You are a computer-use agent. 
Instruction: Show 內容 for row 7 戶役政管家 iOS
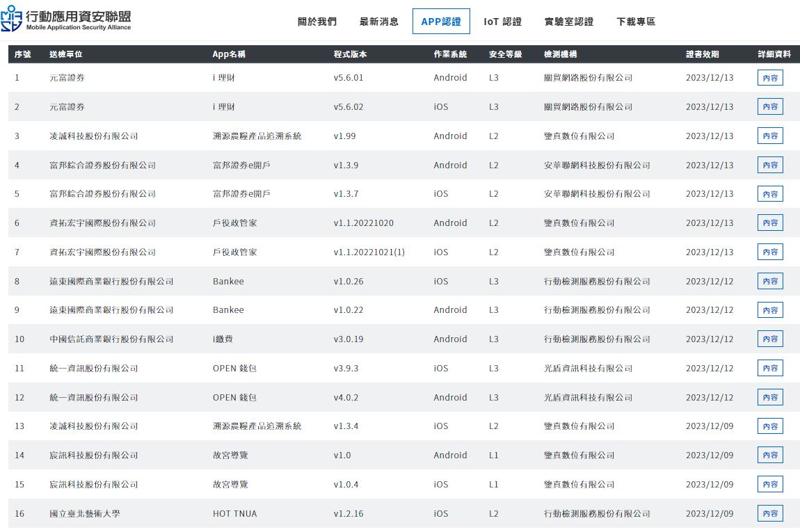770,252
